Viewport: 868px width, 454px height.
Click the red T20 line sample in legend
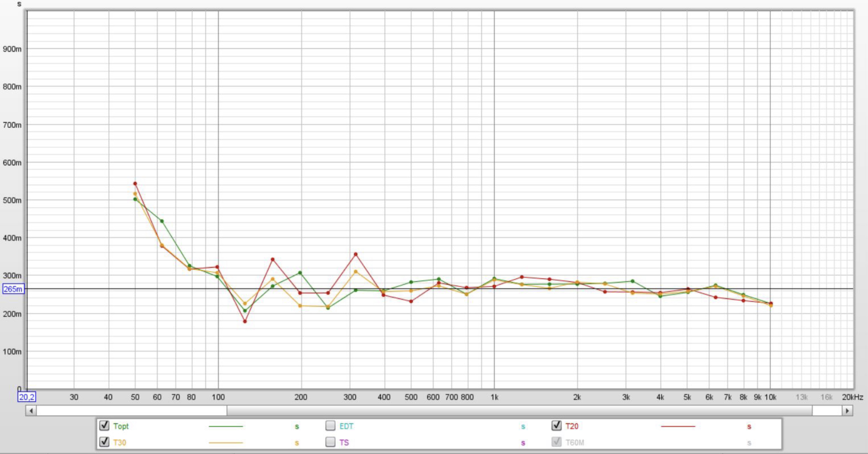point(678,426)
